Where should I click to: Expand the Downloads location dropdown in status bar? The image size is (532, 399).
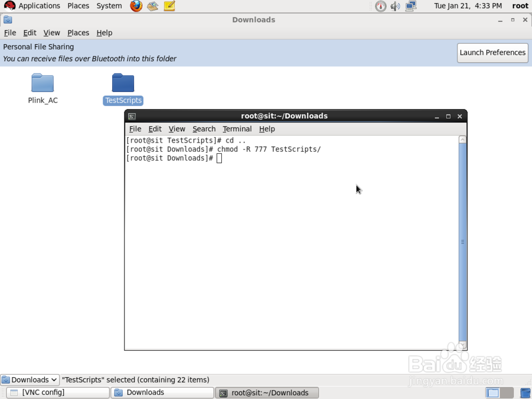(x=30, y=380)
